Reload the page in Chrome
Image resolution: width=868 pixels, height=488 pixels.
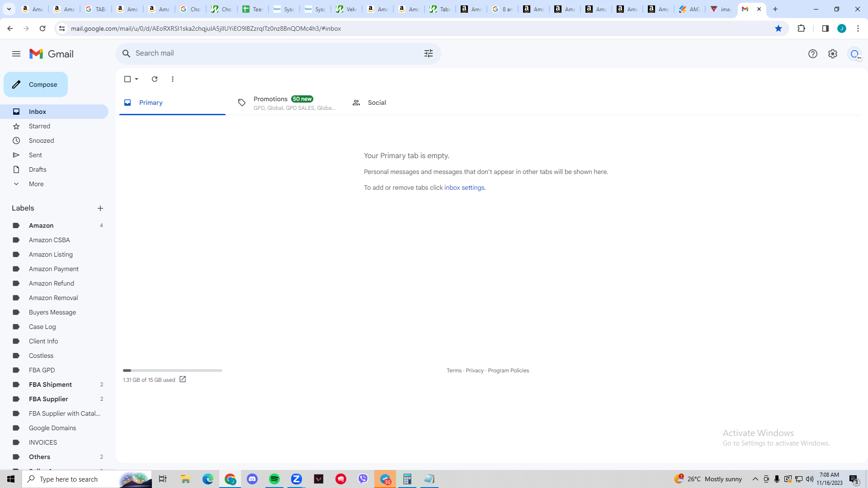[x=42, y=28]
